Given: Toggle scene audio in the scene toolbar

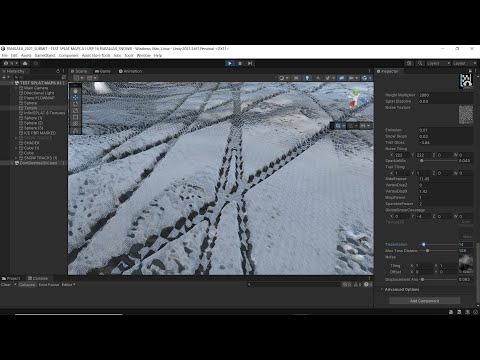Looking at the screenshot, I should (318, 78).
